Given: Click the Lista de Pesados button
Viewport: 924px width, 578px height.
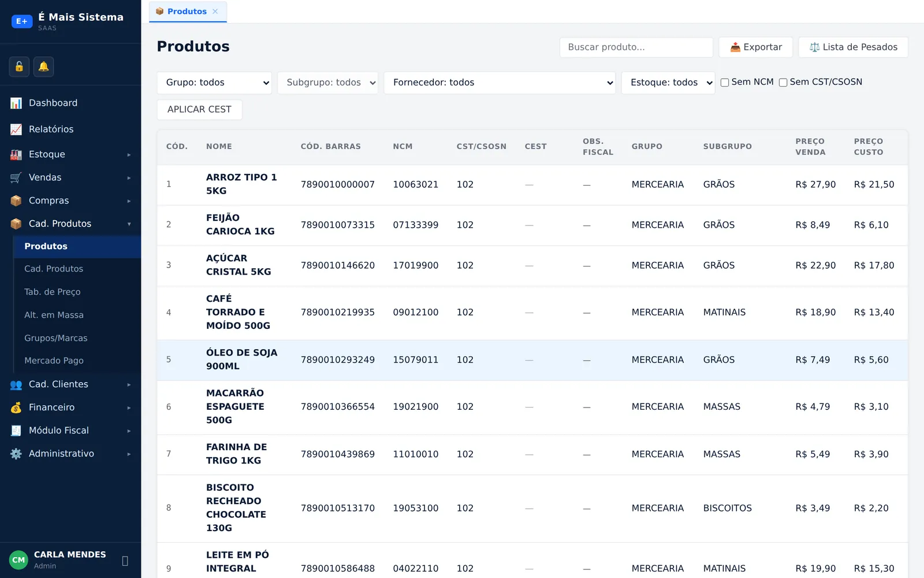Looking at the screenshot, I should tap(853, 47).
